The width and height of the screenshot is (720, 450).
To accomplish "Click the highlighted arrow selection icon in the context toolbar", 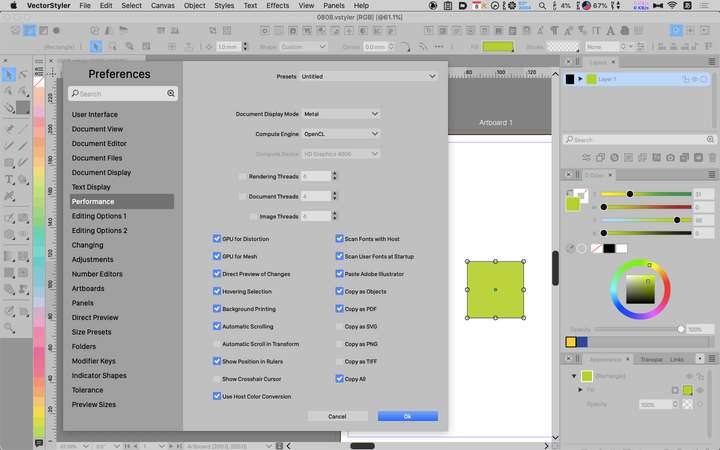I will (96, 46).
